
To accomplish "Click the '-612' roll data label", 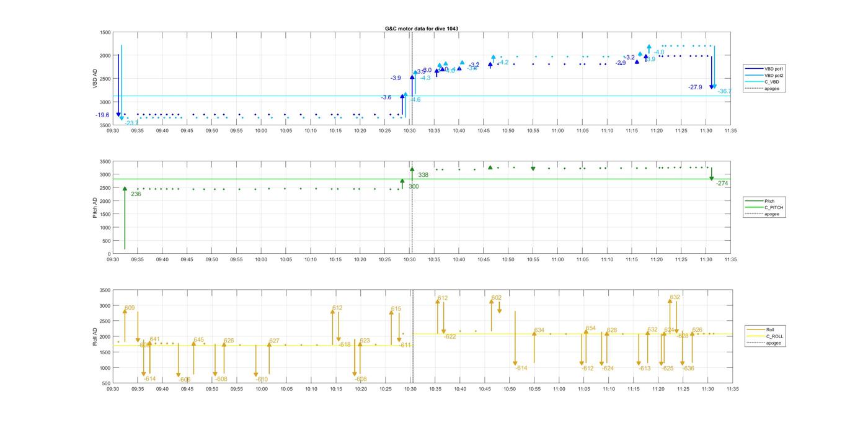I will [587, 368].
